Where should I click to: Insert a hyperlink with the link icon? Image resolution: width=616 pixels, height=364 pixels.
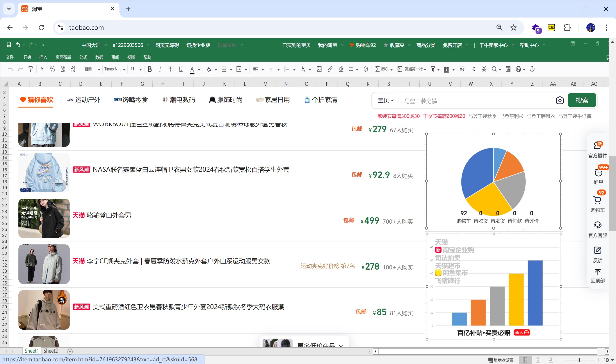330,69
